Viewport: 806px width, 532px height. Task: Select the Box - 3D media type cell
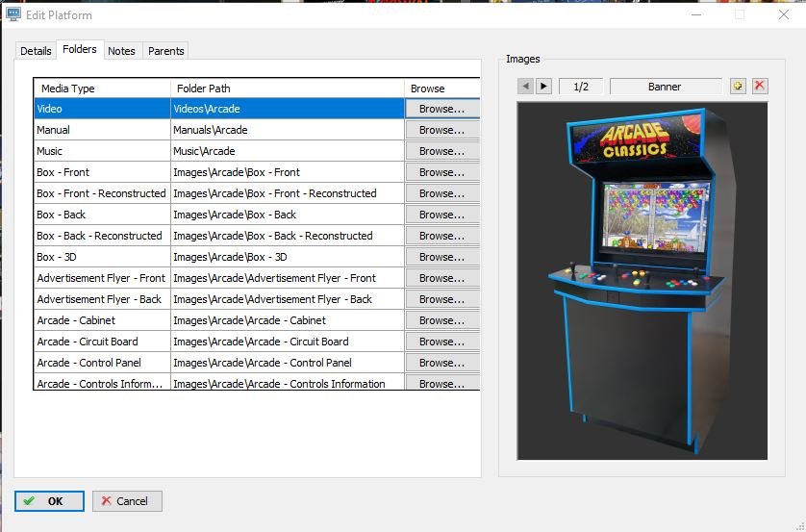coord(102,257)
